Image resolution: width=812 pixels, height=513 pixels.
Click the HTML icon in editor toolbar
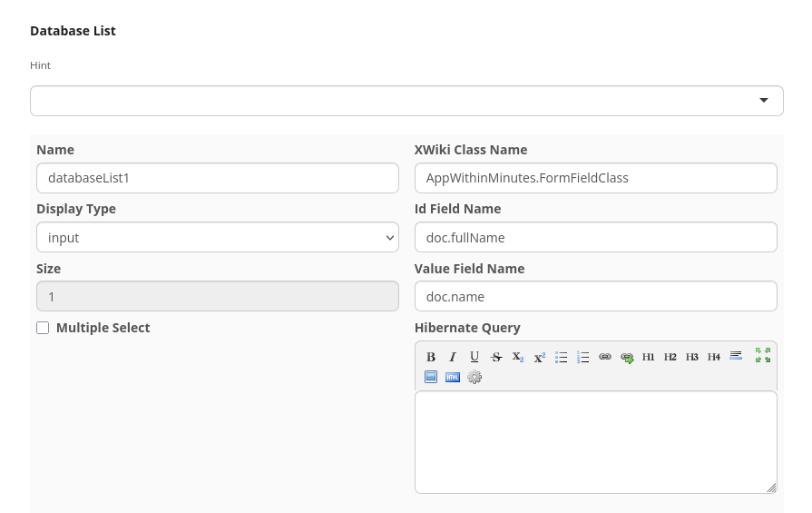click(453, 377)
